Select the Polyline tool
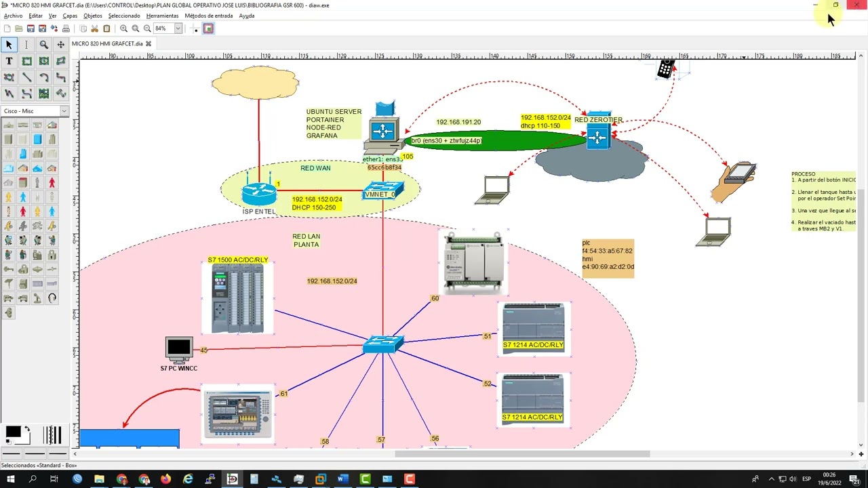The height and width of the screenshot is (488, 868). point(9,94)
